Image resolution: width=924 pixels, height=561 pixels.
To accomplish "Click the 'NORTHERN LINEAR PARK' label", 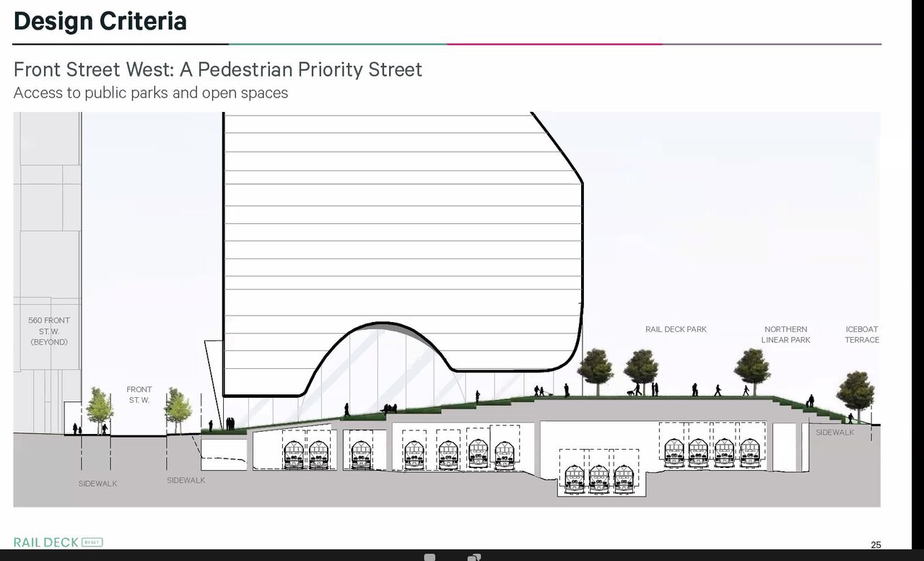I will coord(785,334).
